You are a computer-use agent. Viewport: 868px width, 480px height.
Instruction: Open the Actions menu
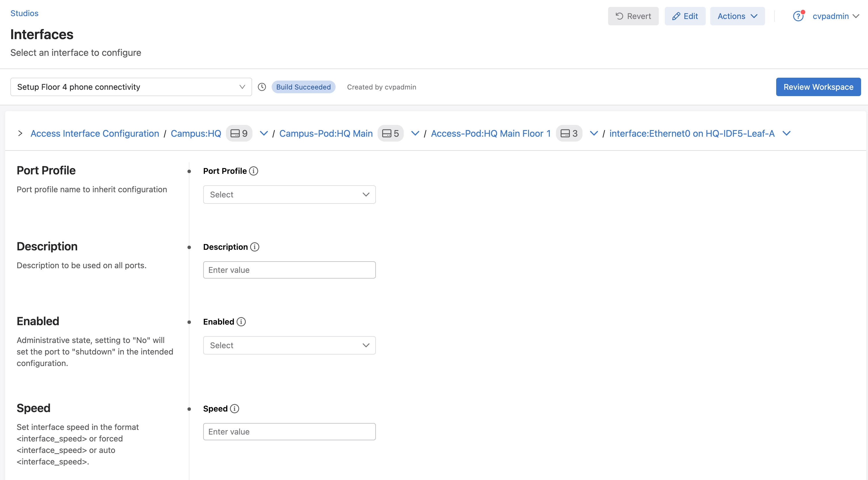point(737,16)
